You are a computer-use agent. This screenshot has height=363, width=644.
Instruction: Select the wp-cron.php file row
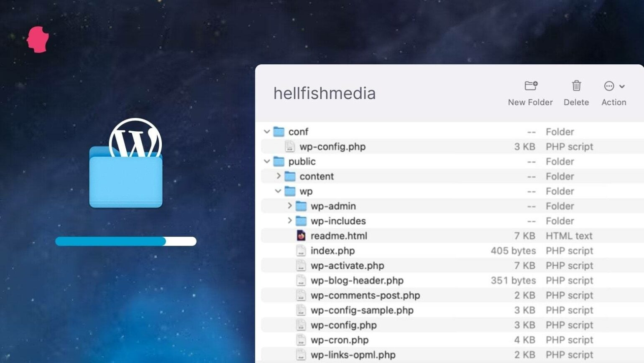coord(452,340)
